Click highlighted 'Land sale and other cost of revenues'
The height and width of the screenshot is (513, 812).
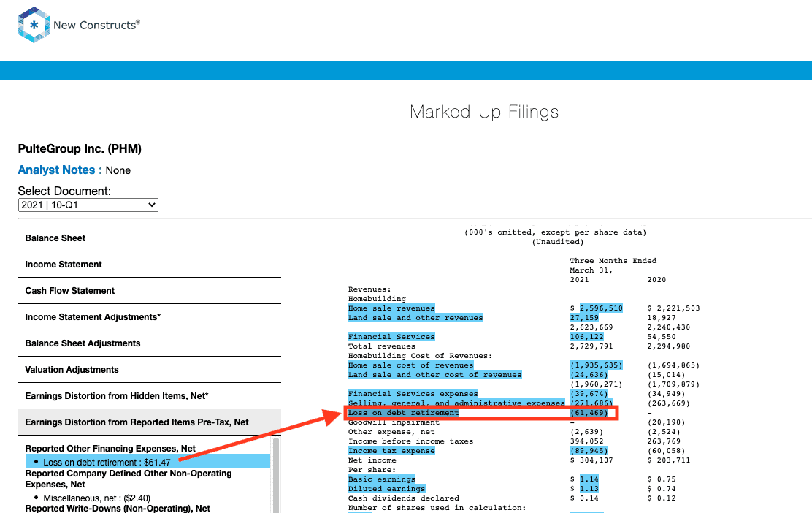click(x=435, y=375)
